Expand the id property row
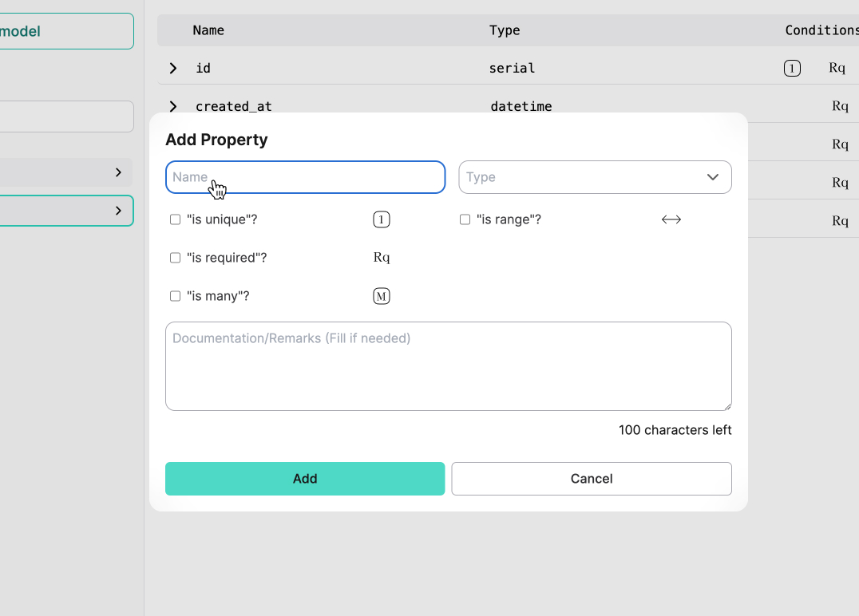Image resolution: width=859 pixels, height=616 pixels. 173,69
